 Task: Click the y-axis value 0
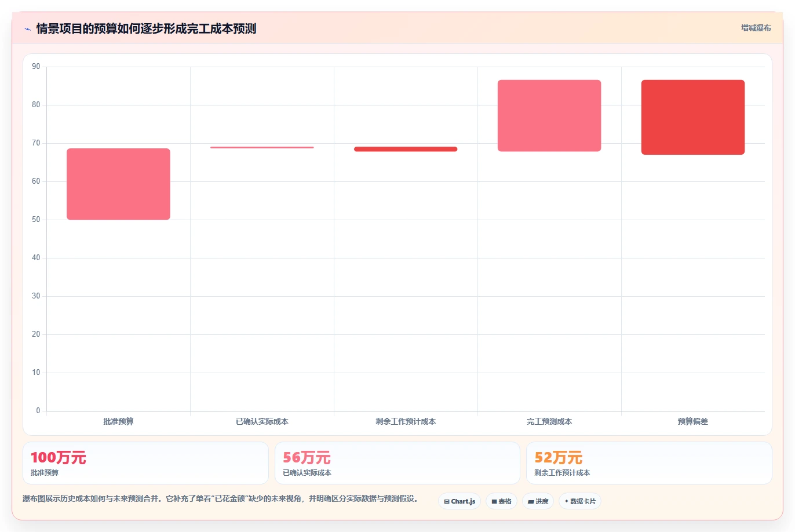pos(38,411)
